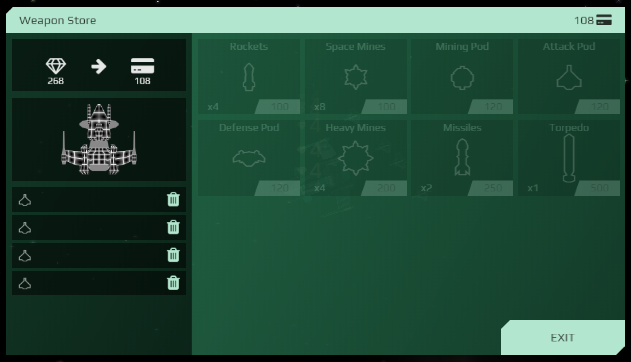
Task: Click the Defense Pod label
Action: 249,128
